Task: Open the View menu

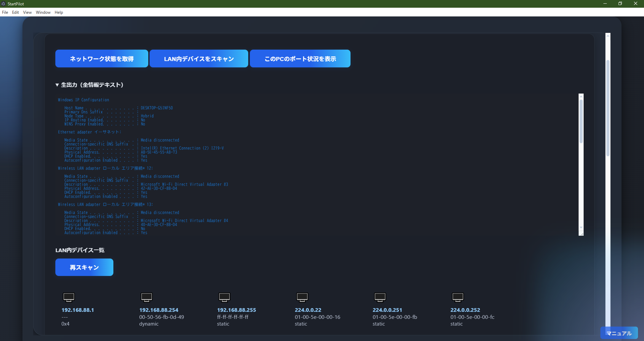Action: click(x=27, y=12)
